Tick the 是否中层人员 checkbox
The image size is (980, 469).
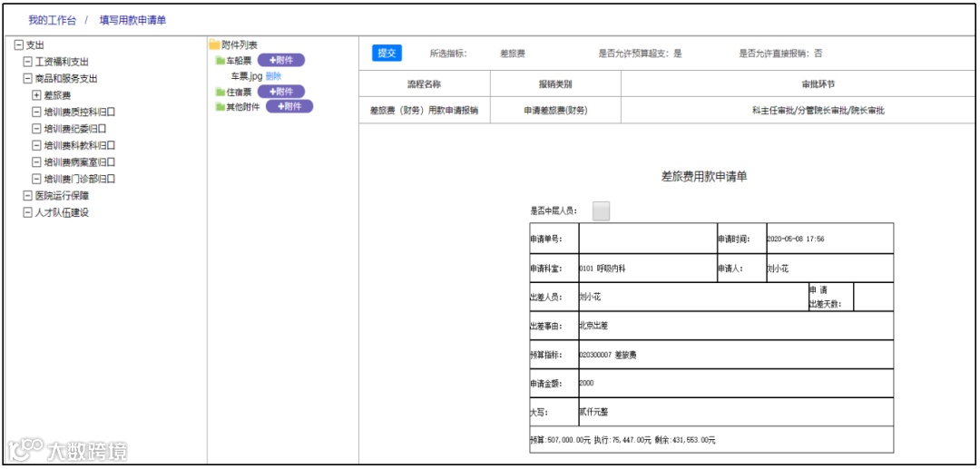[601, 211]
